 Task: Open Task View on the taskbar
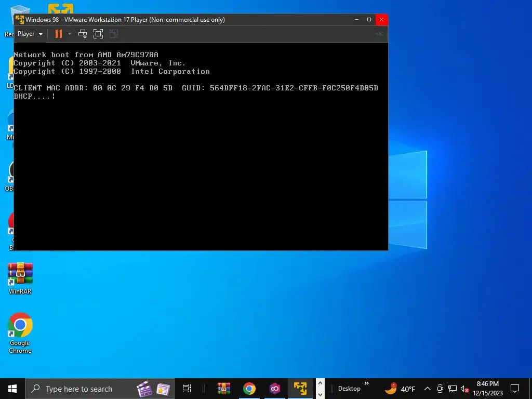[x=187, y=389]
